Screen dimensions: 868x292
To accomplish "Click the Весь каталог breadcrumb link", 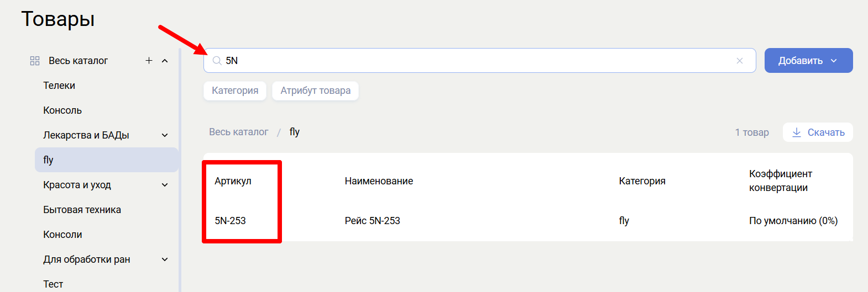I will [238, 132].
